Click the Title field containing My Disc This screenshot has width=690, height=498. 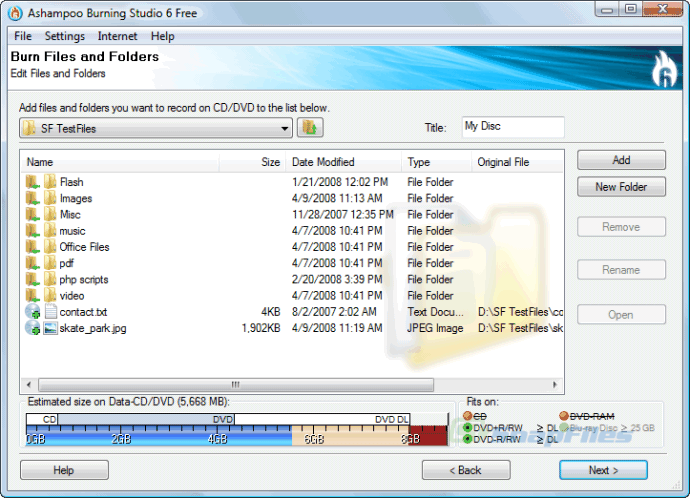513,127
